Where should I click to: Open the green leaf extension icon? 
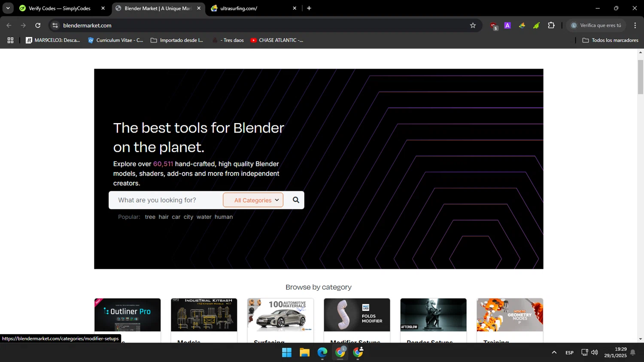click(536, 25)
